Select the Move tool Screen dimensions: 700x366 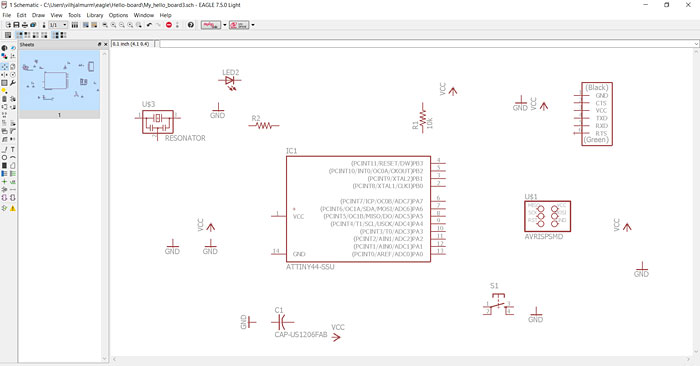[4, 66]
